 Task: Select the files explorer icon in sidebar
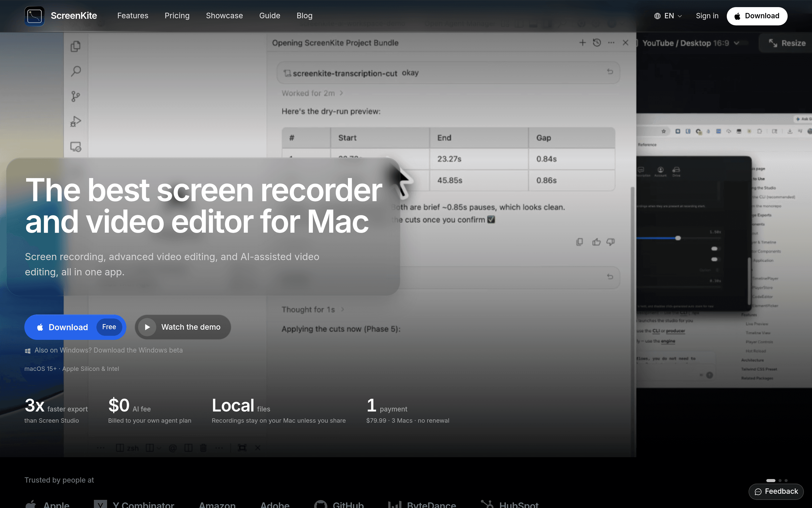[x=76, y=46]
